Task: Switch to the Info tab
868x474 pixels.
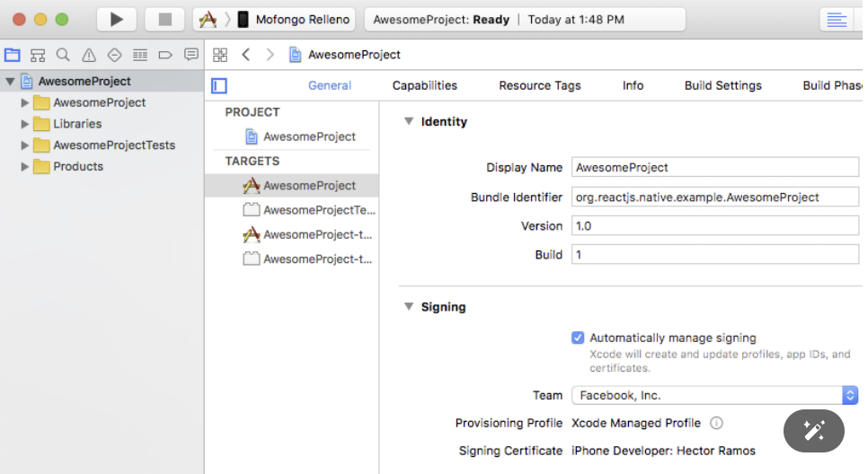Action: tap(633, 85)
